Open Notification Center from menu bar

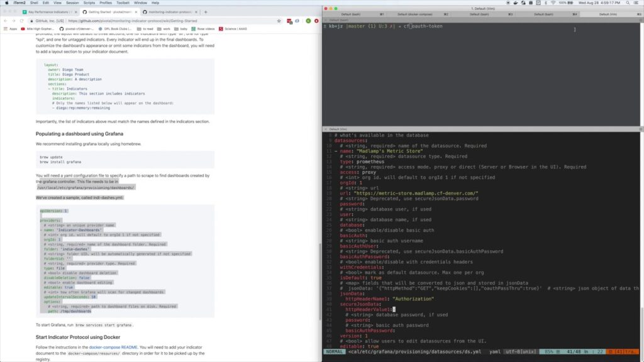tap(636, 3)
